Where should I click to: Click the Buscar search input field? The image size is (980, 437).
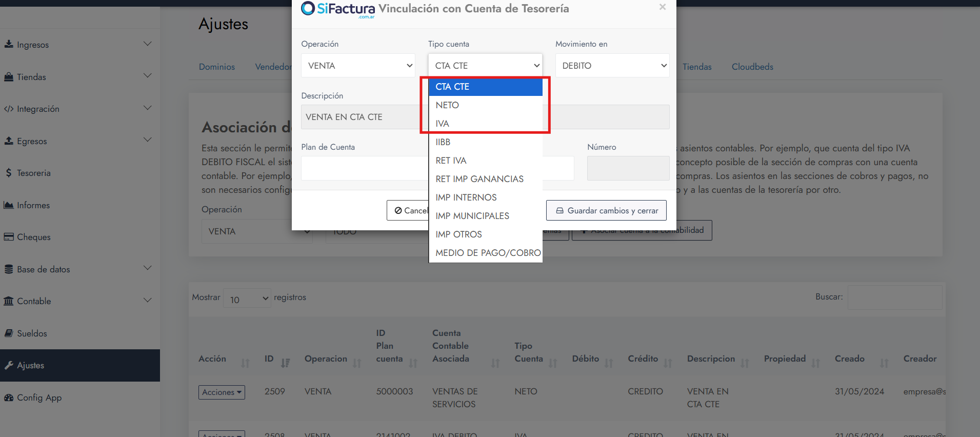[894, 297]
